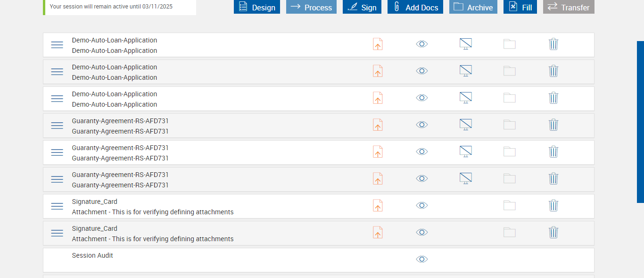Delete third Demo-Auto-Loan-Application with trash icon
The image size is (644, 278).
(x=553, y=98)
